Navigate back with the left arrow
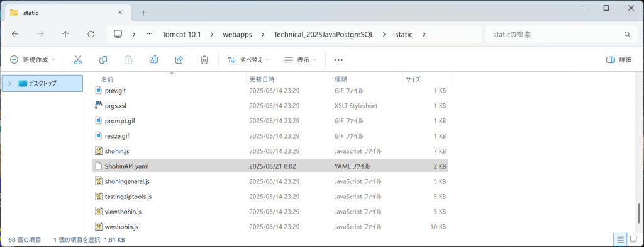Viewport: 644px width, 247px height. 15,34
